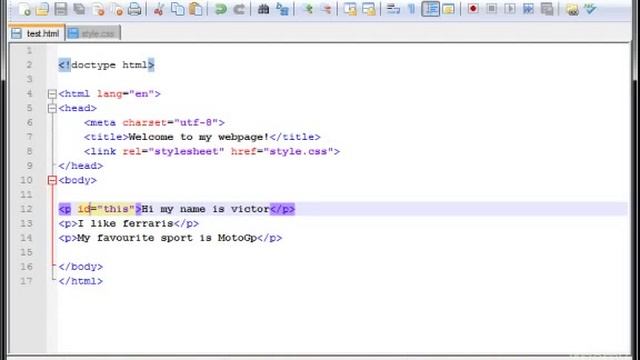Image resolution: width=640 pixels, height=360 pixels.
Task: Open Find with binoculars icon
Action: 264,9
